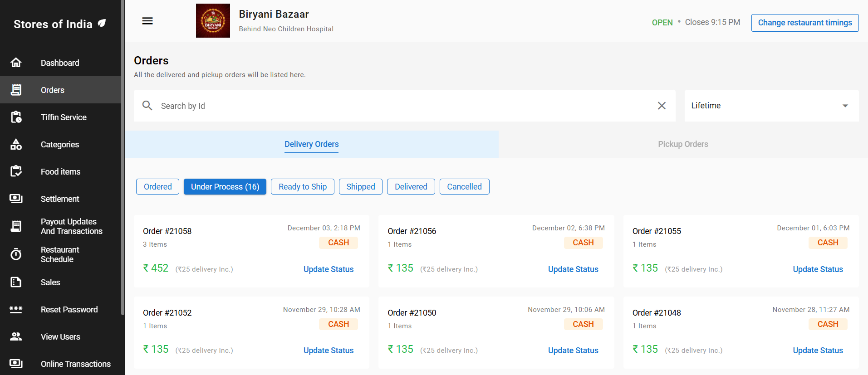The width and height of the screenshot is (868, 375).
Task: Clear the search field with X icon
Action: [662, 106]
